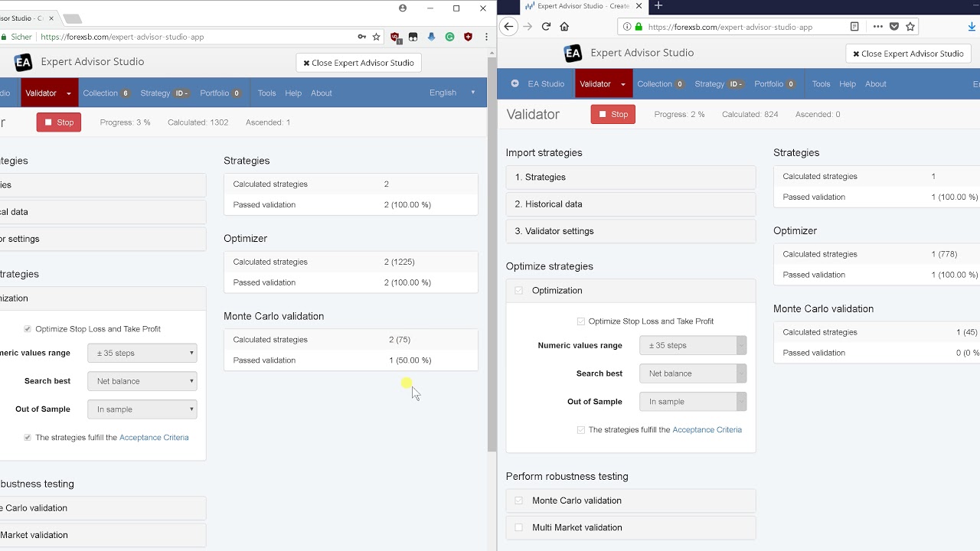Open Firefox downloads arrow icon
The image size is (980, 551).
point(972,26)
